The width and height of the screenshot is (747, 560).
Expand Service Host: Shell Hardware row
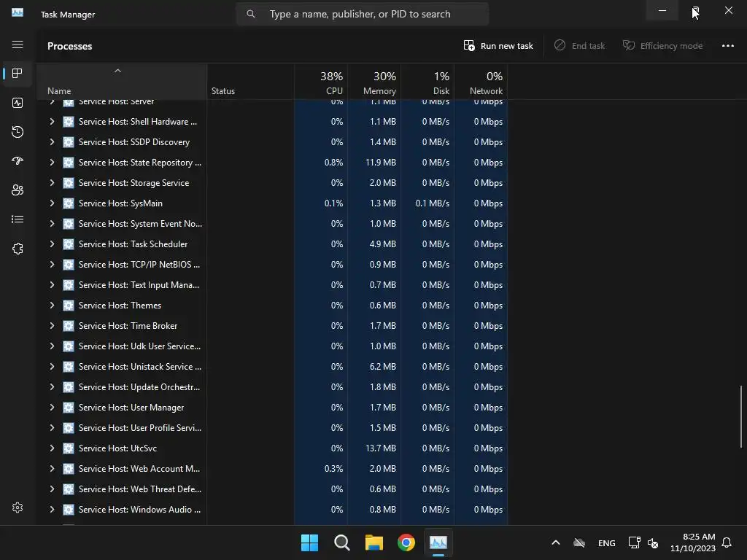52,122
